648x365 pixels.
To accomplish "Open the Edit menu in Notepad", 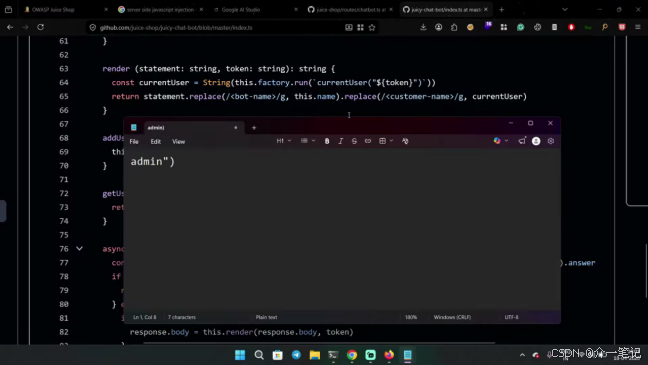I will (x=155, y=141).
